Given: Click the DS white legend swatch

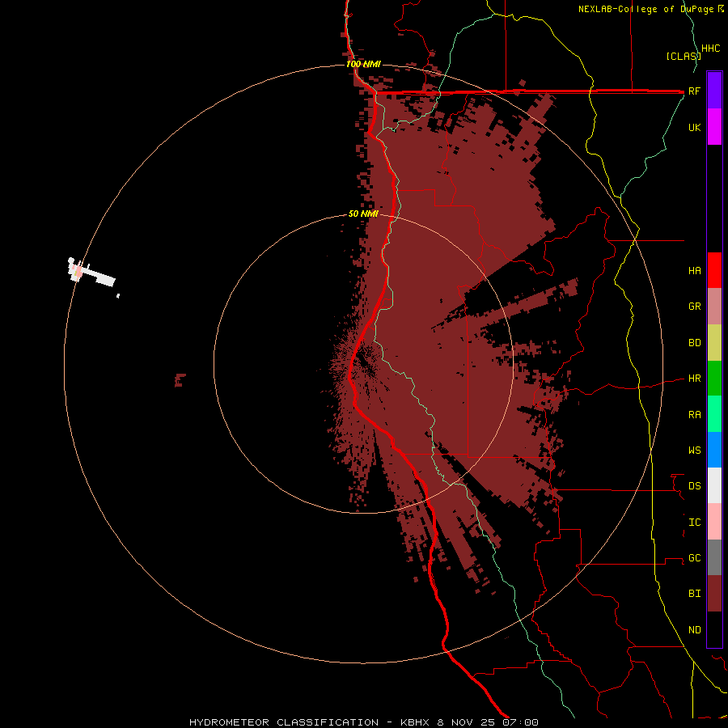Looking at the screenshot, I should 714,485.
